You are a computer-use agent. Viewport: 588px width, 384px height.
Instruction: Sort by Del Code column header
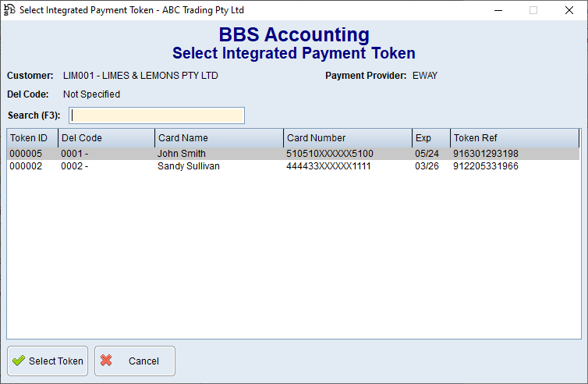[x=106, y=138]
